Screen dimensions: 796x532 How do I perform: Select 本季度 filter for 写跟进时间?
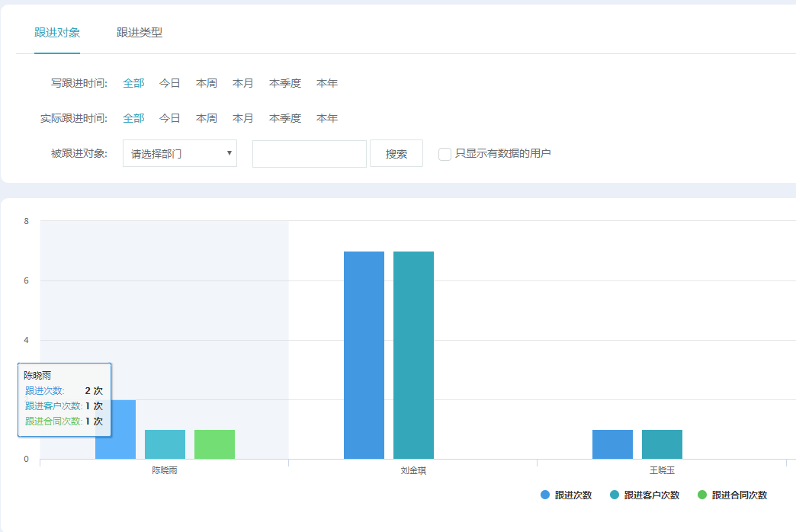(284, 82)
